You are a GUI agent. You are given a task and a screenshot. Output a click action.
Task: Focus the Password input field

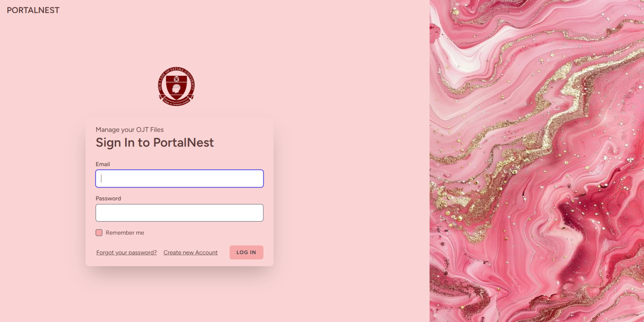(x=179, y=213)
